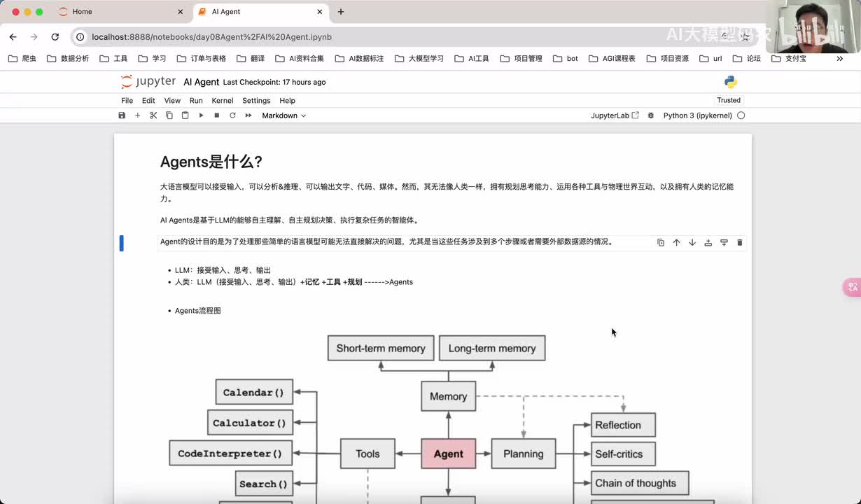Copy selected cell from the toolbar
This screenshot has height=504, width=861.
(169, 115)
